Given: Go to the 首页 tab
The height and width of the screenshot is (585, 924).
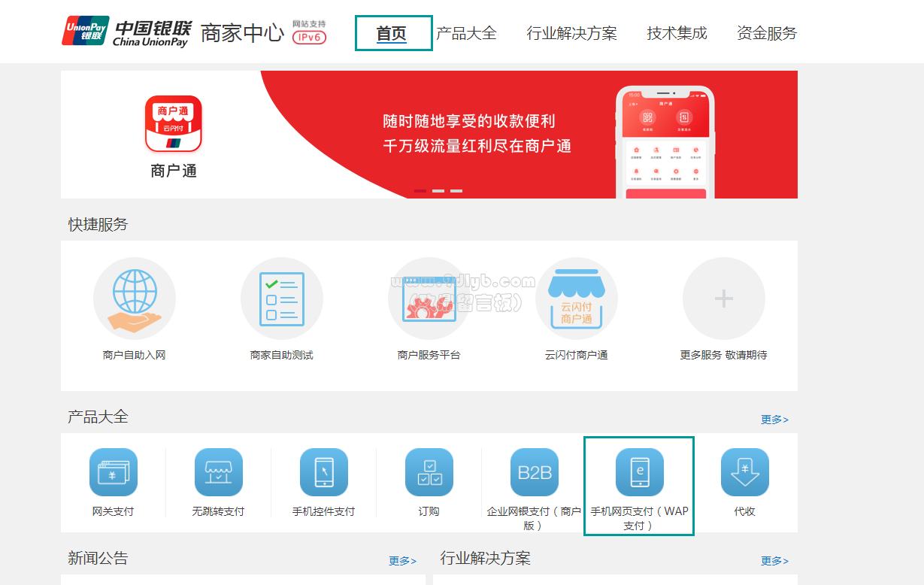Looking at the screenshot, I should (392, 33).
